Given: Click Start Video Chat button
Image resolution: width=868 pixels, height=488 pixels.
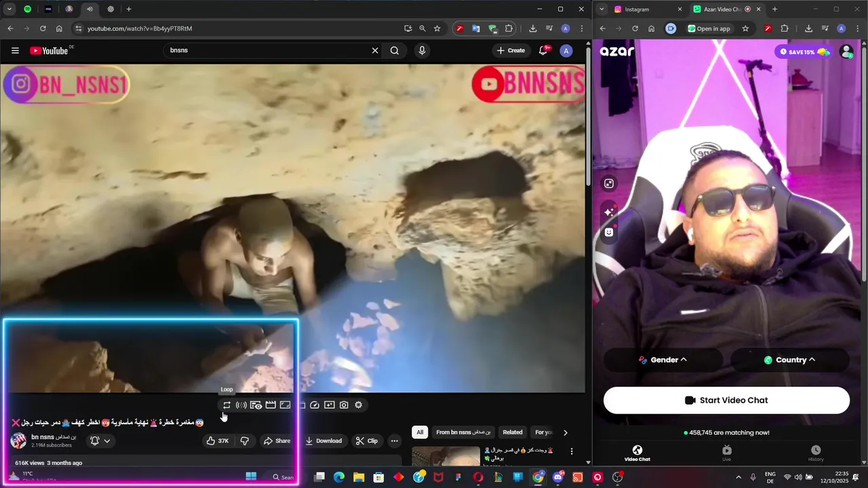Looking at the screenshot, I should 726,401.
